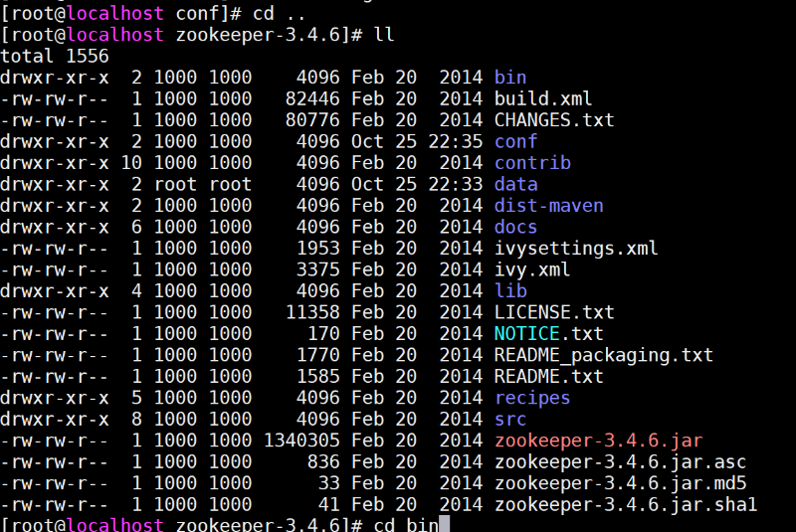Select the contrib directory name

(532, 162)
